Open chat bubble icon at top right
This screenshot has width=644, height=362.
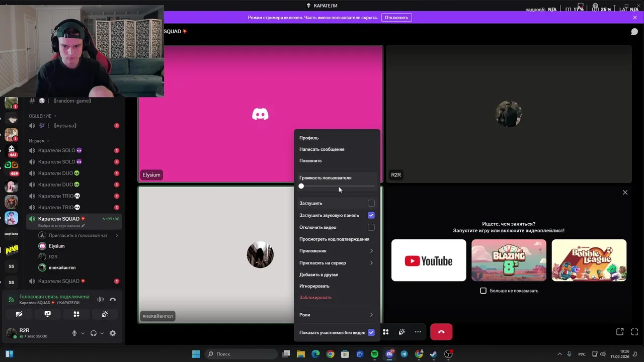634,31
